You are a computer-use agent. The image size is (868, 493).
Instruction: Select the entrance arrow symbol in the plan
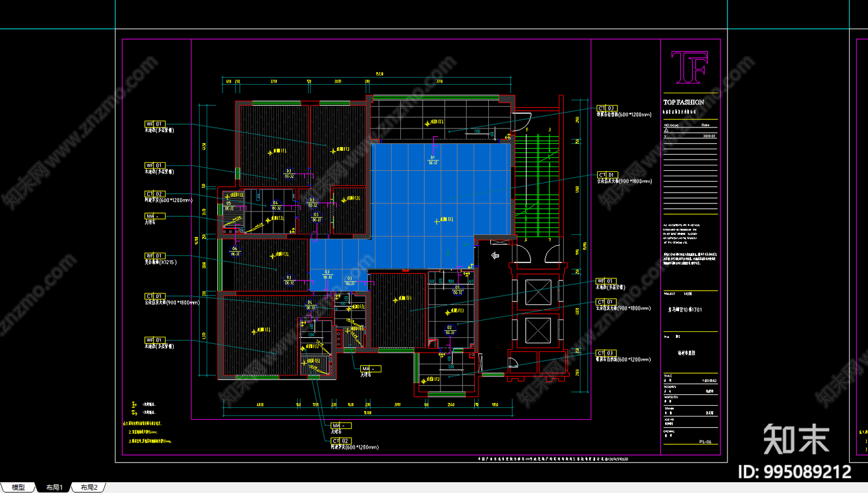495,255
